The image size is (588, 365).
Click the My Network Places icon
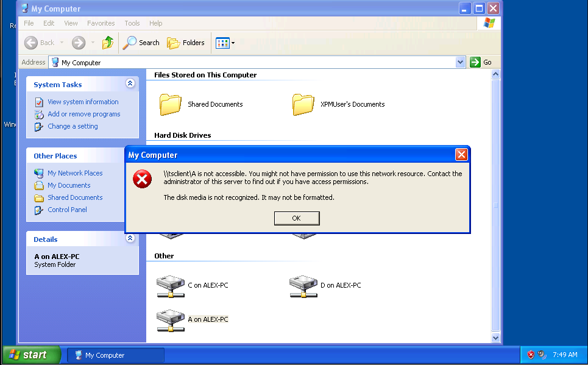click(39, 173)
